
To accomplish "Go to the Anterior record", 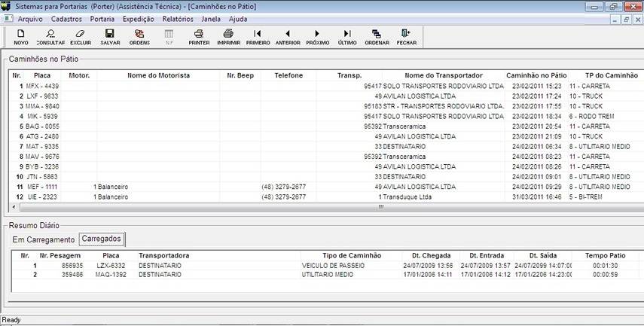I will [x=288, y=37].
